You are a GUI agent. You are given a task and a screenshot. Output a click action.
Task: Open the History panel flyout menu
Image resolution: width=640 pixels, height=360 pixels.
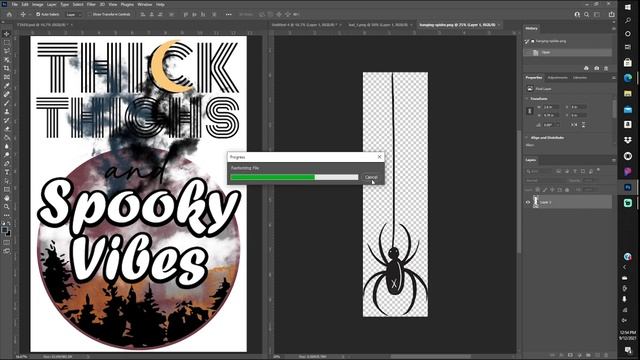613,29
